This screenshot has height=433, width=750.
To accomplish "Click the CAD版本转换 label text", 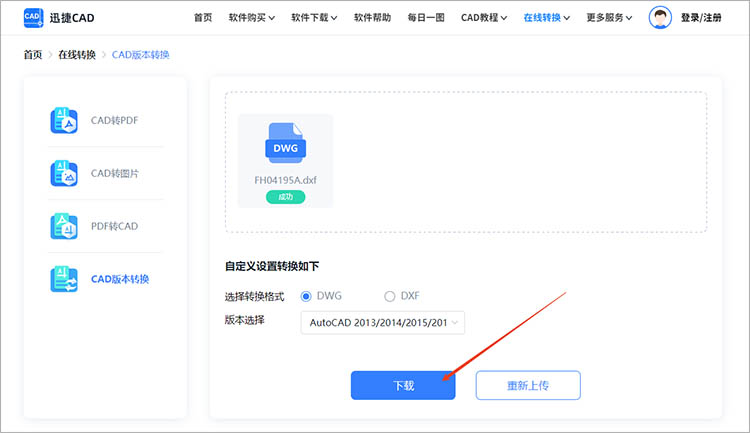I will coord(120,279).
